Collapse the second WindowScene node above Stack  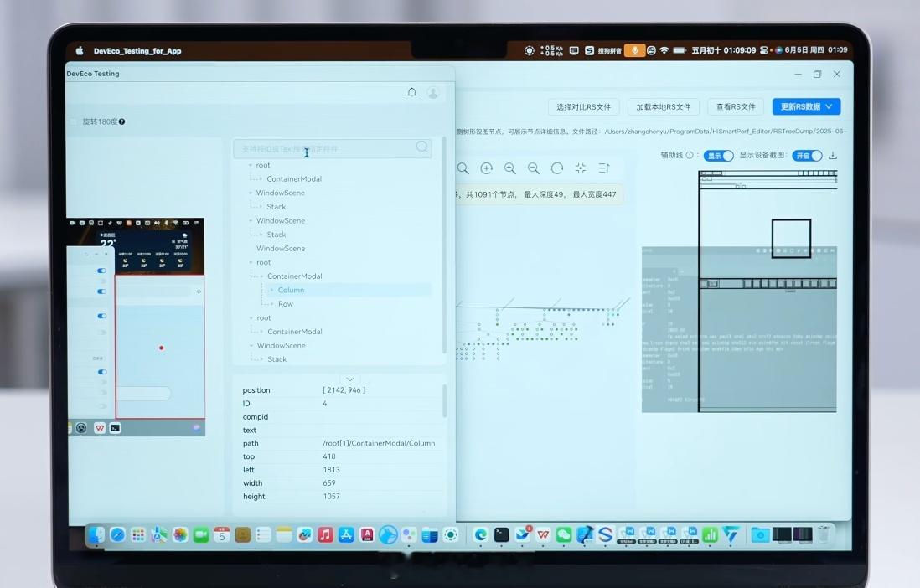251,220
